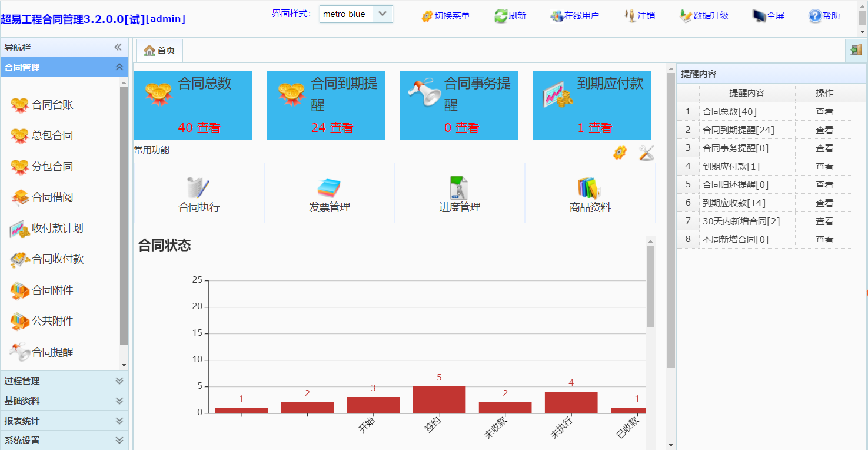Viewport: 868px width, 450px height.
Task: Open 收付款计划 in the sidebar menu
Action: coord(56,229)
